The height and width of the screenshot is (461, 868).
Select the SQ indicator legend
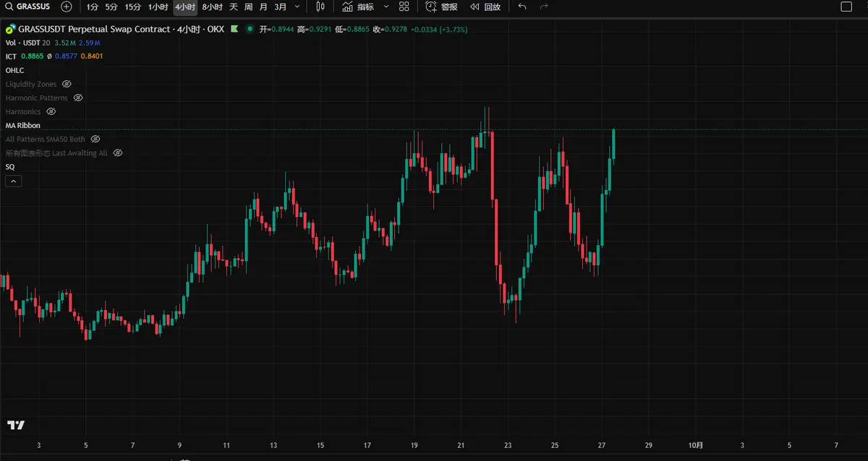pyautogui.click(x=10, y=167)
